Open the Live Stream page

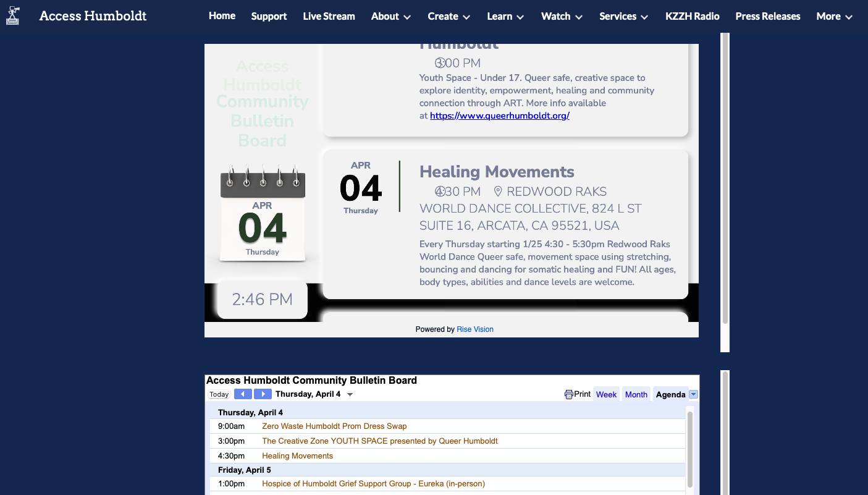(x=329, y=17)
